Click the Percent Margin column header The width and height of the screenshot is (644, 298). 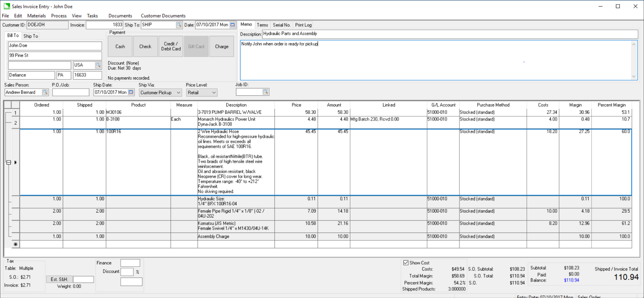pos(612,105)
